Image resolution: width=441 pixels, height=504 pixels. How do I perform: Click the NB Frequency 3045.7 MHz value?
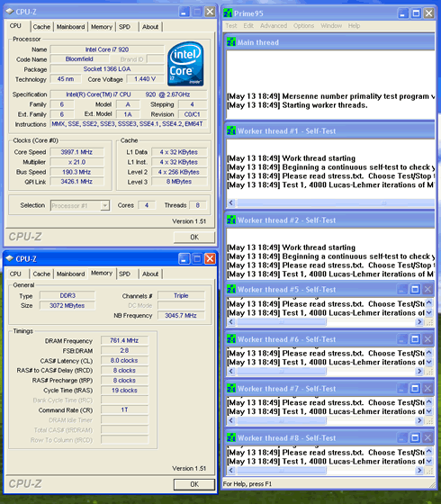click(x=181, y=316)
